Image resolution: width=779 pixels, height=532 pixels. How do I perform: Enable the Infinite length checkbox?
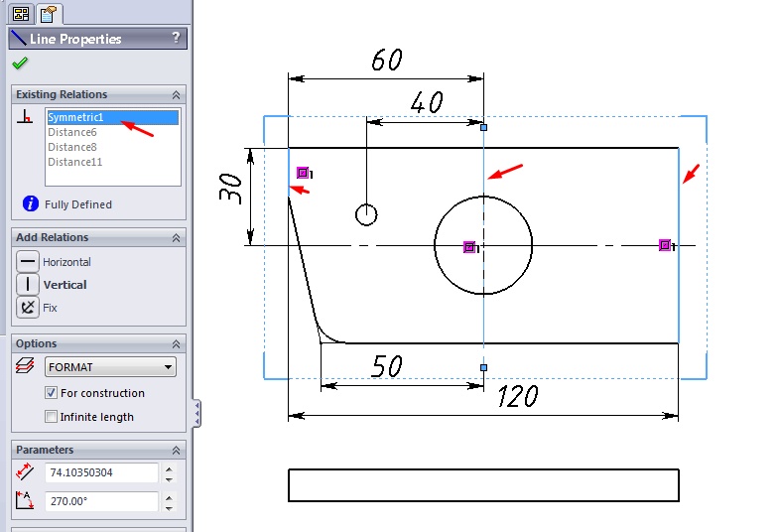tap(51, 416)
